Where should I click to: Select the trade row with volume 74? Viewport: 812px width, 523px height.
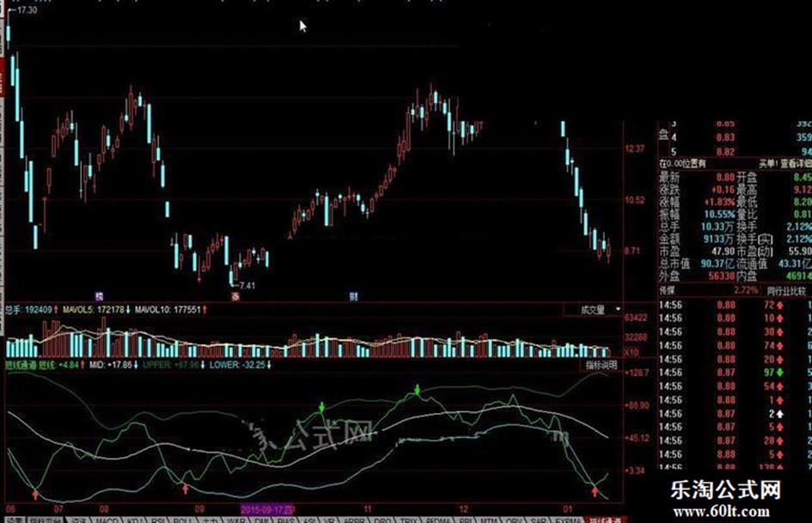[x=736, y=345]
